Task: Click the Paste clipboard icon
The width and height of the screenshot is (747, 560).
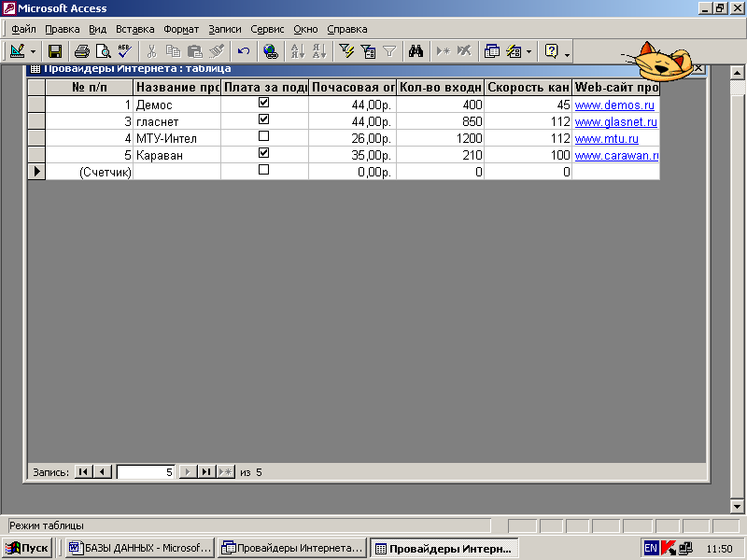Action: click(194, 51)
